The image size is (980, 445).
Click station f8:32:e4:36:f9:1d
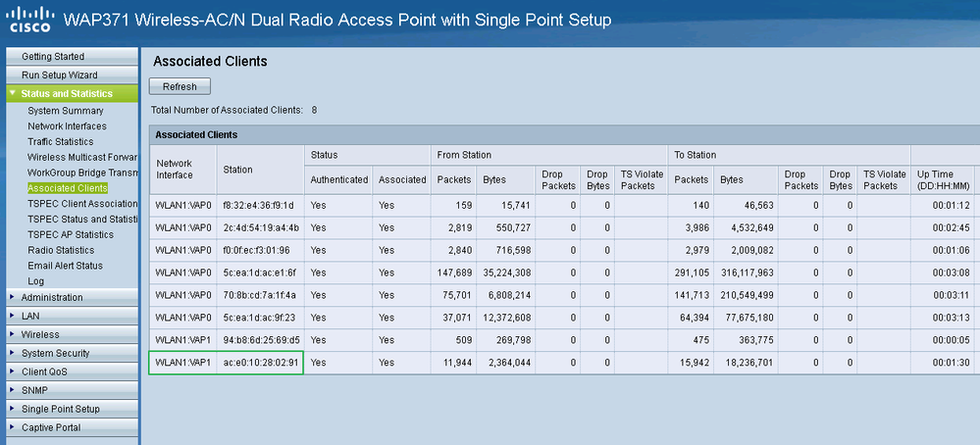[x=258, y=205]
